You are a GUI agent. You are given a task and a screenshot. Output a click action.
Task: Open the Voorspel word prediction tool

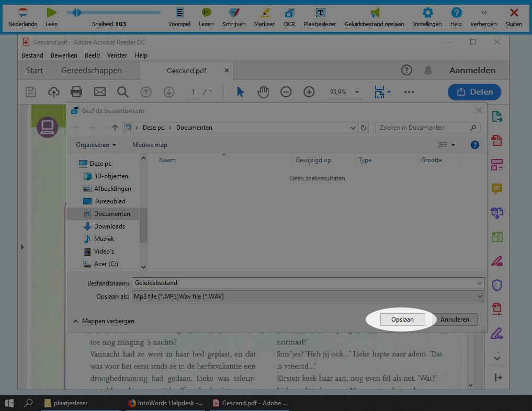[179, 13]
